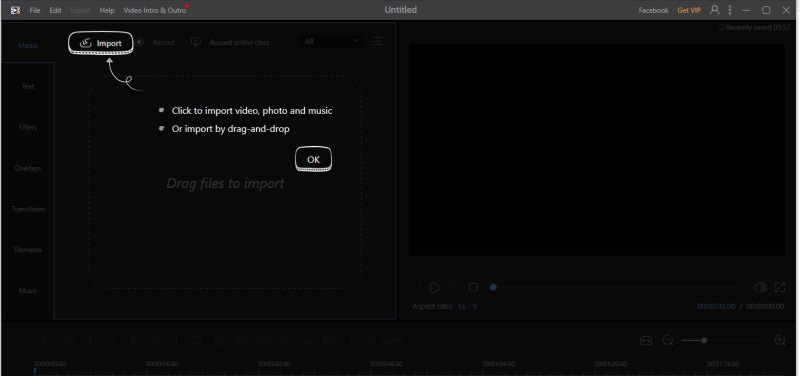This screenshot has width=800, height=376.
Task: Open the Overlays tab
Action: [x=28, y=168]
